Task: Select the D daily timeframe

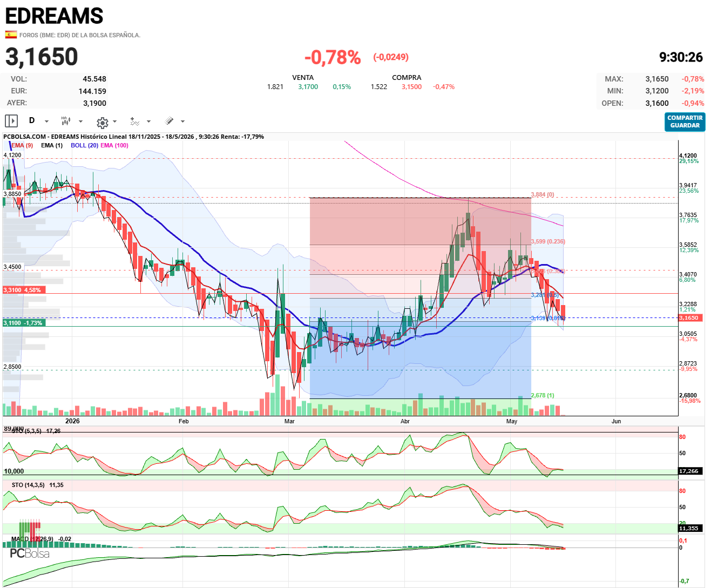Action: tap(32, 120)
